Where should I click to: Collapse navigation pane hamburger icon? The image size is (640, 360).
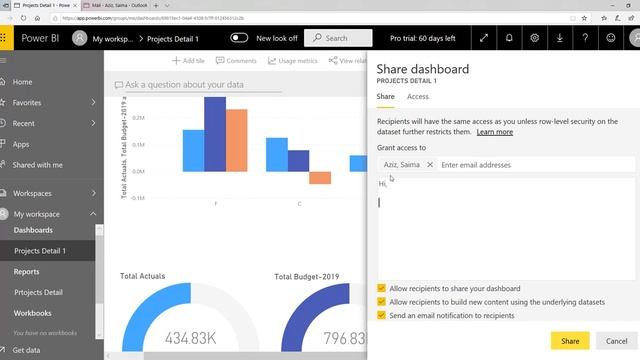point(3,61)
